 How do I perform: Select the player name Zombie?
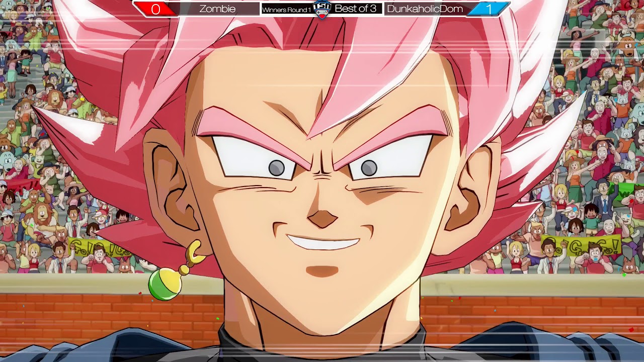coord(217,9)
